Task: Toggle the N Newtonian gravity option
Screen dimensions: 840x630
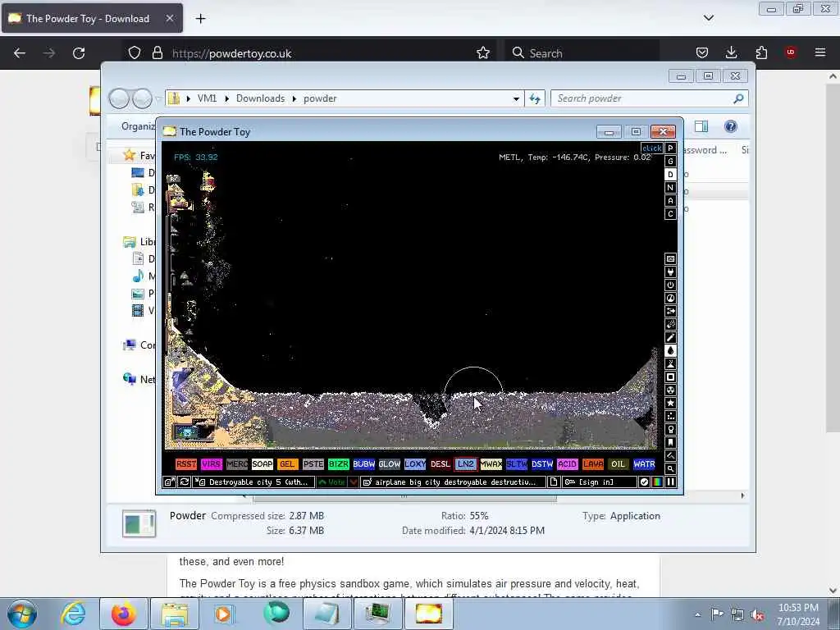Action: 670,188
